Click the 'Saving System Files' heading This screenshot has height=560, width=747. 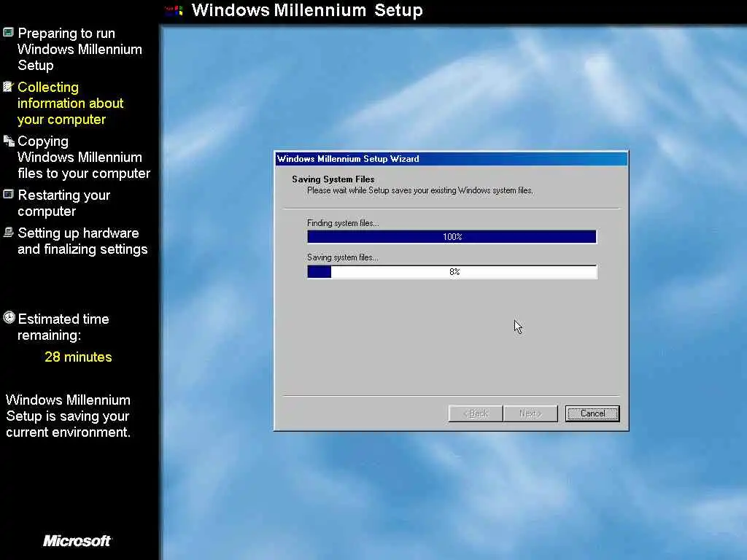click(333, 179)
